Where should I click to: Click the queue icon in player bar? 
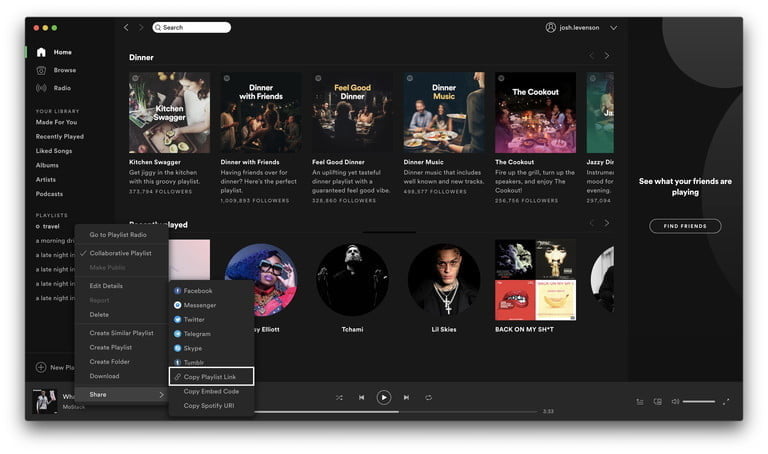639,401
